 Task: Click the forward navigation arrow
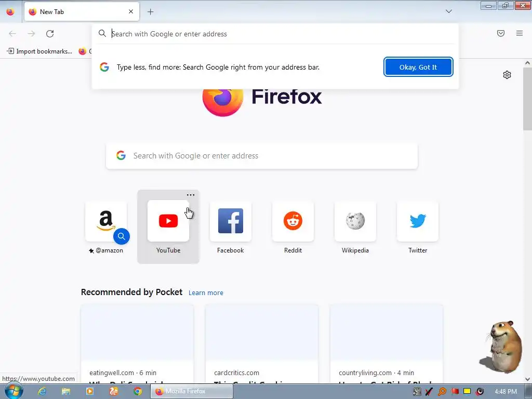click(31, 34)
